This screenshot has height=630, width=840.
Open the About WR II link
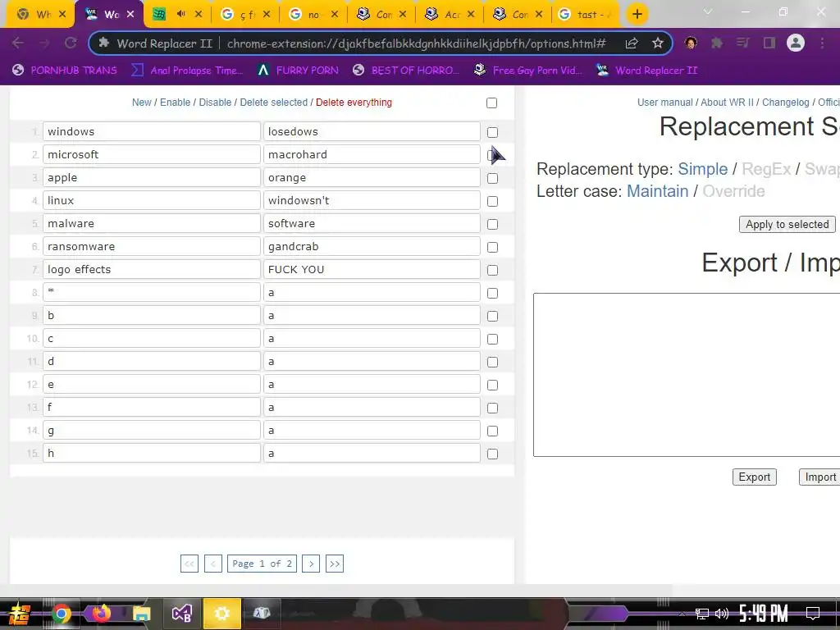click(727, 103)
